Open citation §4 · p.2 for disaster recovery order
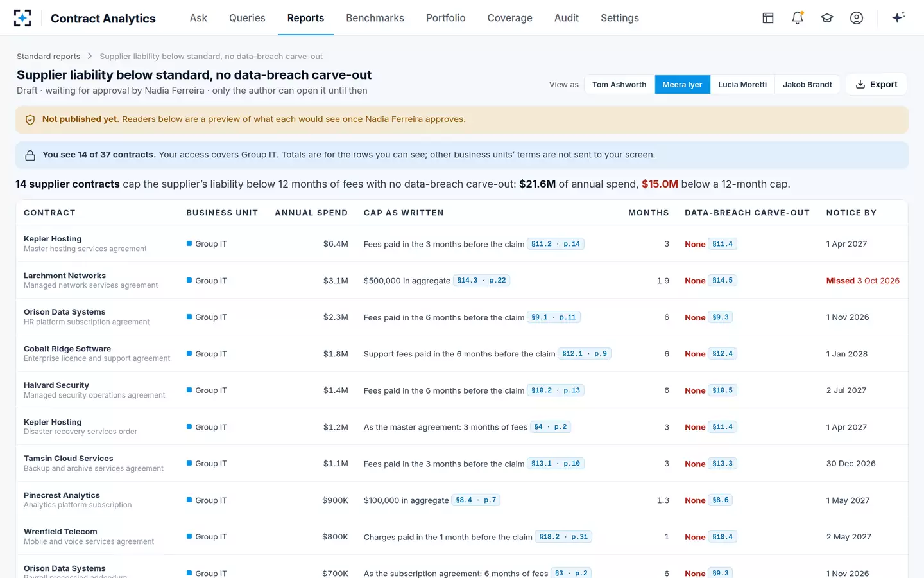This screenshot has height=578, width=924. [x=551, y=427]
